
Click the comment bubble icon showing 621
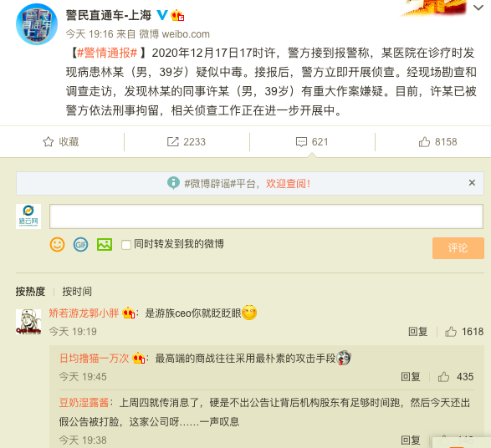(x=301, y=142)
